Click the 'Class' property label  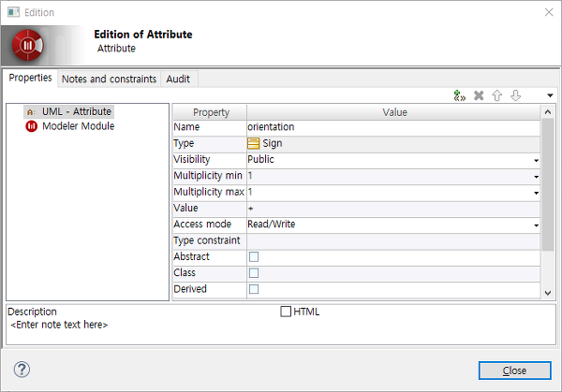pos(185,273)
